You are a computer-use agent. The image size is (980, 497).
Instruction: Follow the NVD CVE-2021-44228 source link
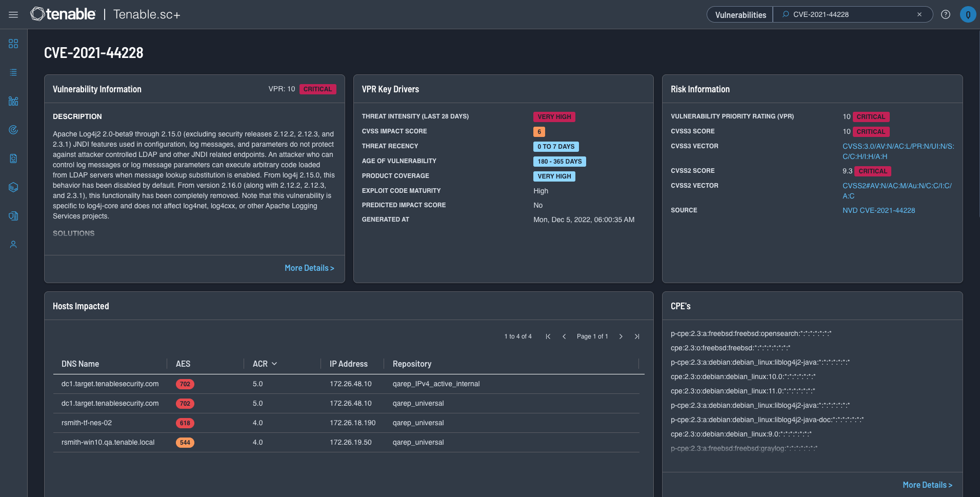[879, 210]
